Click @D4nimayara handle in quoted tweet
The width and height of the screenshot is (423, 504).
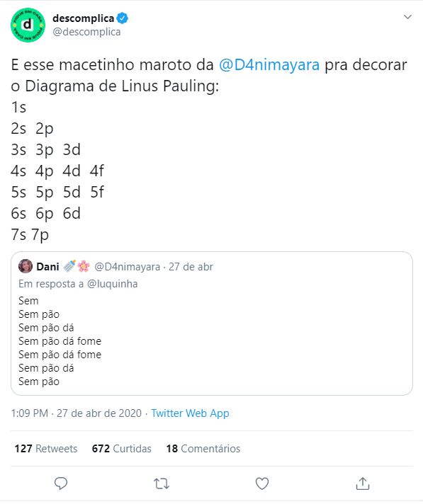(127, 266)
